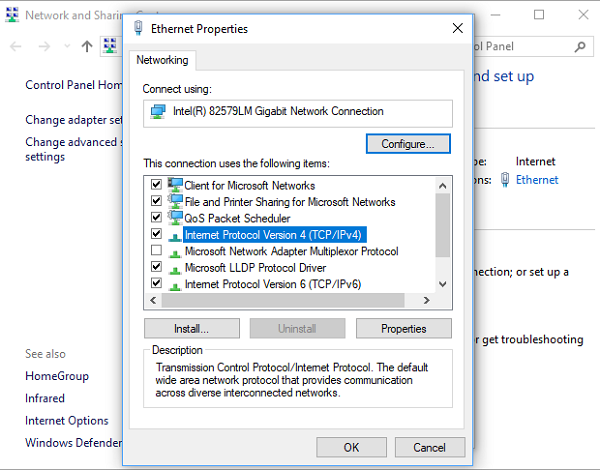
Task: Open Internet Options link
Action: (x=66, y=420)
